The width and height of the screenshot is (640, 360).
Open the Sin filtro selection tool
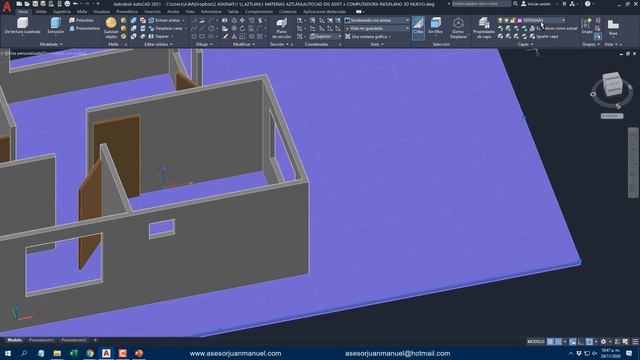tap(436, 26)
